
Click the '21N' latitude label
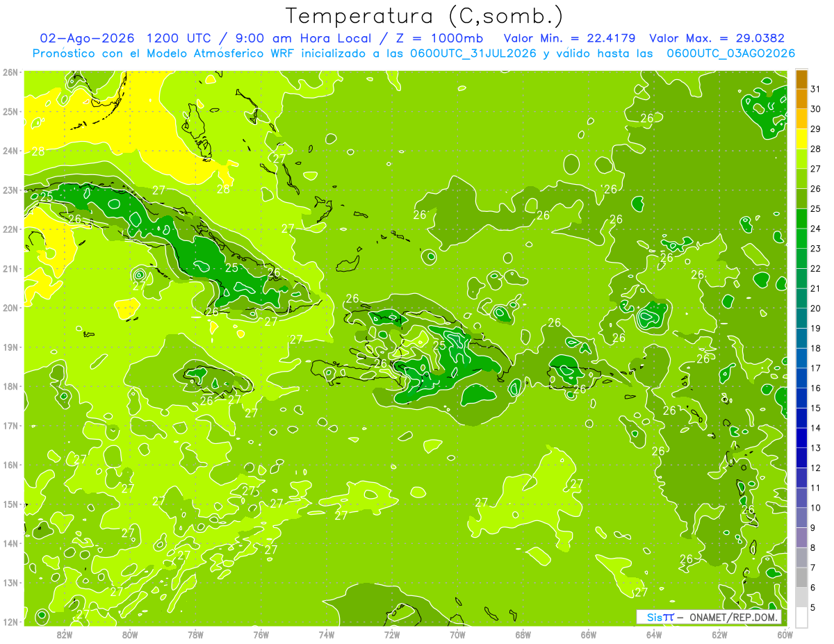pyautogui.click(x=10, y=268)
